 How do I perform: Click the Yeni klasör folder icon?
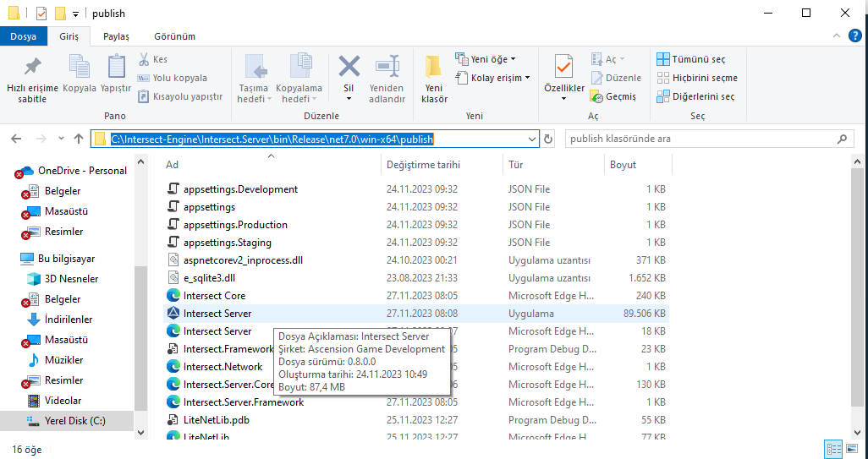pos(434,66)
